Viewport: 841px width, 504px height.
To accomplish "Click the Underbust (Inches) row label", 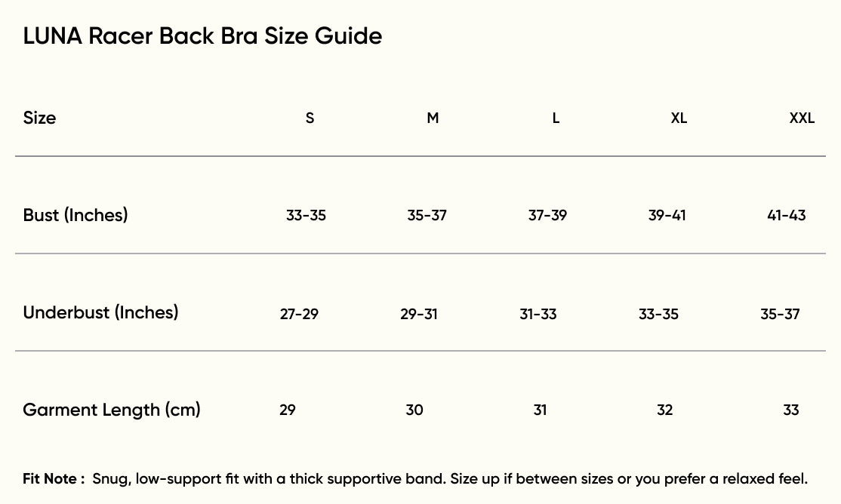I will pos(100,312).
